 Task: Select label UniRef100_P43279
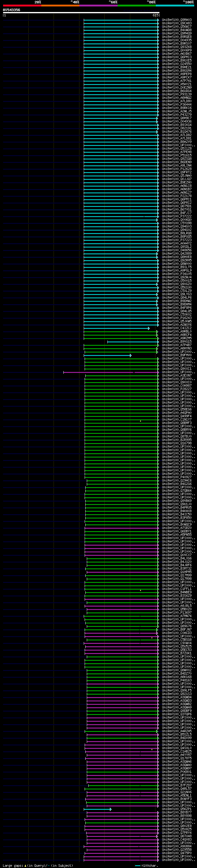click(177, 115)
